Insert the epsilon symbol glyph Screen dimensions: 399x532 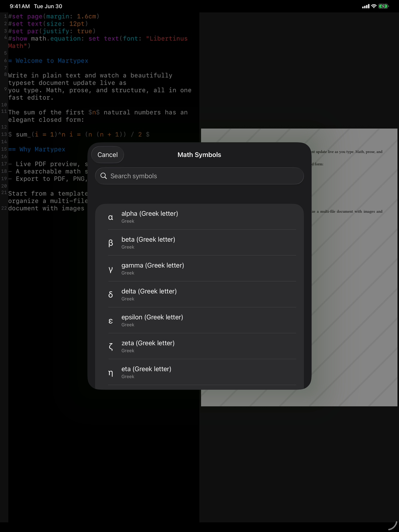111,321
